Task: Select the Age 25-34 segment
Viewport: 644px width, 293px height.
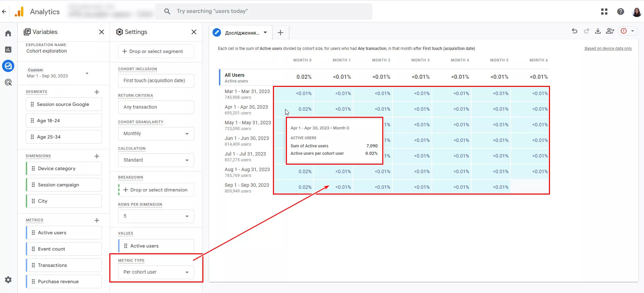Action: (x=64, y=137)
